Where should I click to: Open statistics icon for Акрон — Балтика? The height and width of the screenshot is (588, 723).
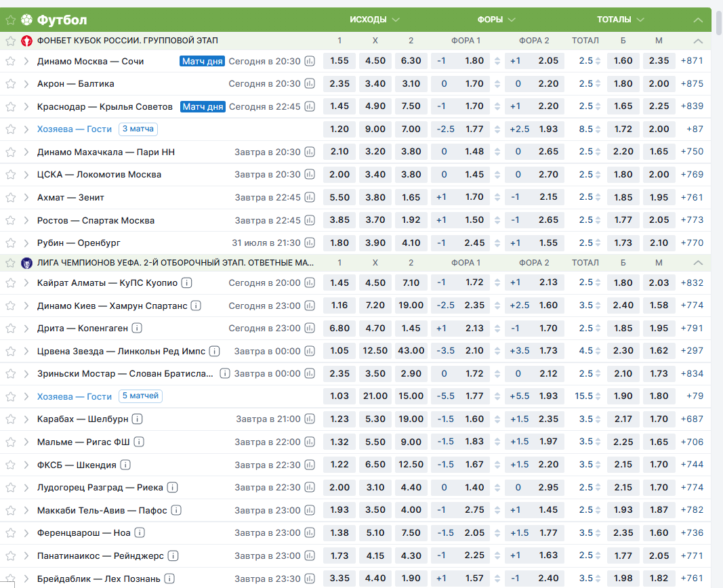click(310, 84)
